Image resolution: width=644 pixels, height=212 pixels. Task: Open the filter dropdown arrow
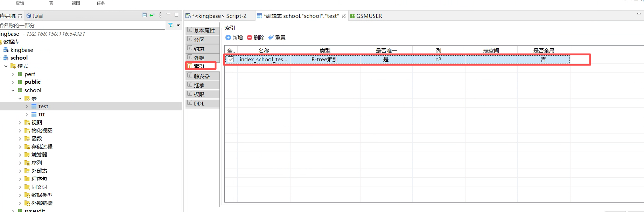(178, 25)
